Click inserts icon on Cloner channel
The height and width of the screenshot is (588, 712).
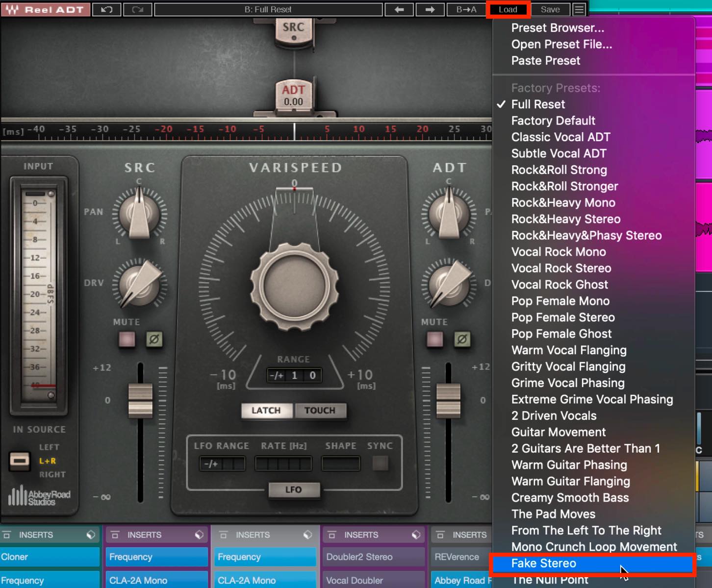(7, 535)
